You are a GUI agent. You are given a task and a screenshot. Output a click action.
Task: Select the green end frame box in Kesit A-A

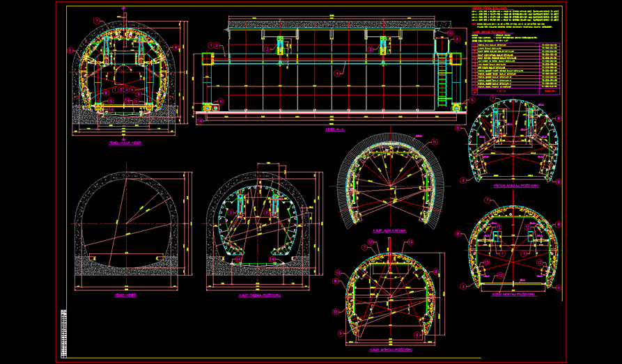click(x=208, y=58)
